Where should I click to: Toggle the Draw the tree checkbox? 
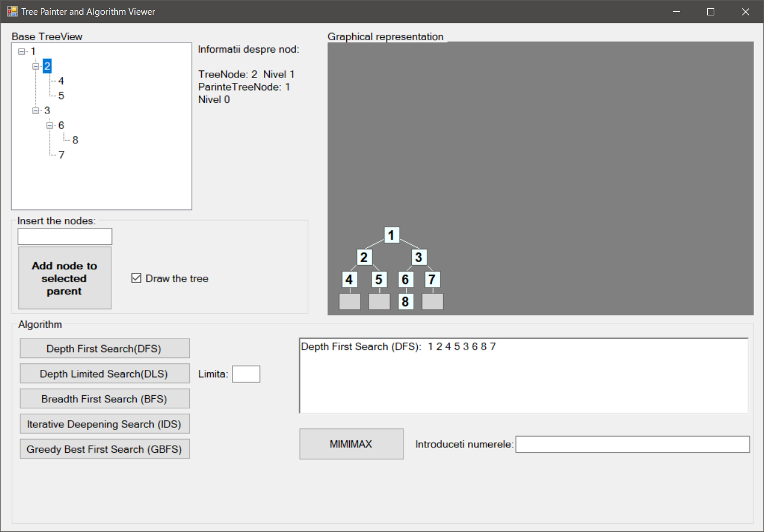coord(136,278)
